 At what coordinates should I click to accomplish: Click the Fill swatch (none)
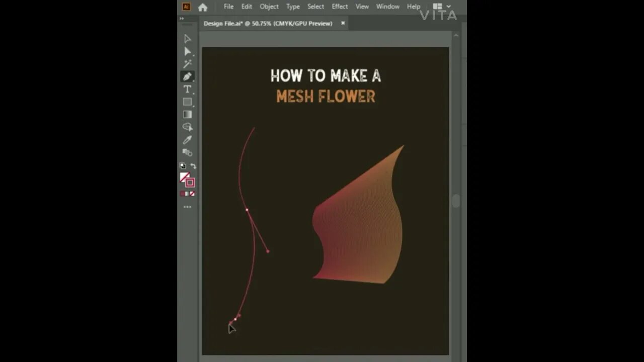tap(184, 177)
